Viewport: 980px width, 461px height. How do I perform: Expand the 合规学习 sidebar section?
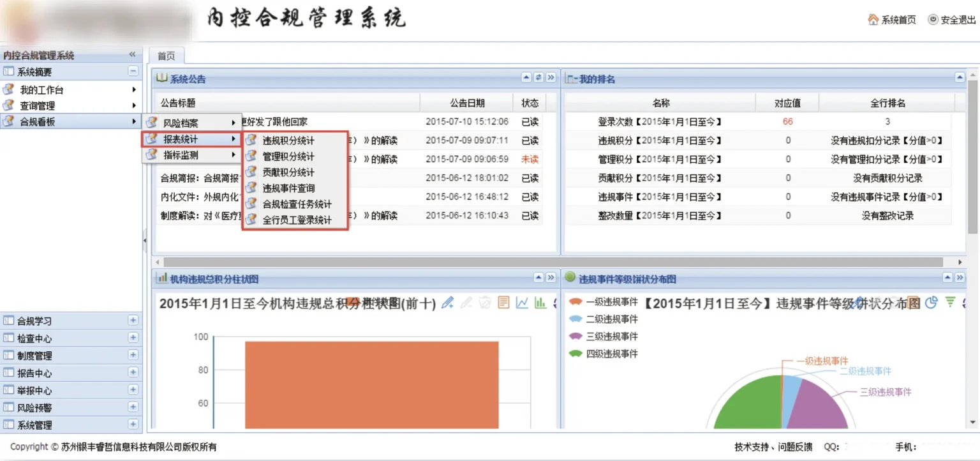pyautogui.click(x=133, y=321)
